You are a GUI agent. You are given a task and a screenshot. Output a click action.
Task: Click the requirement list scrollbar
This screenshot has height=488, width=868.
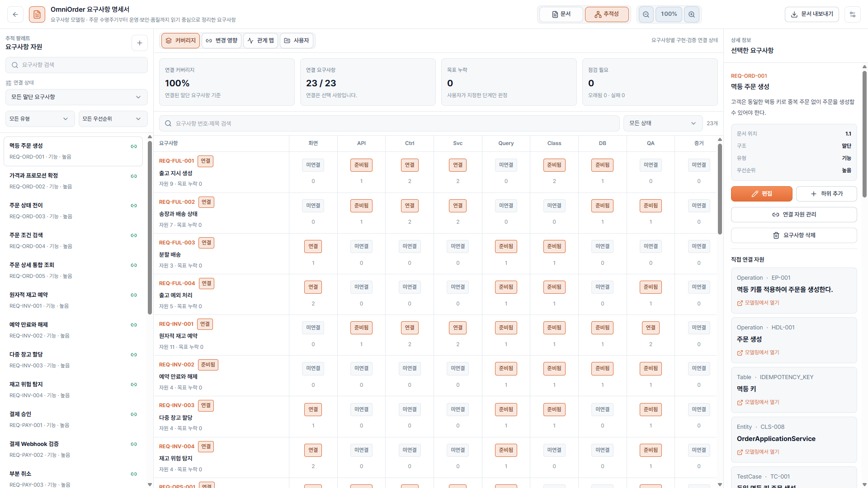click(150, 228)
